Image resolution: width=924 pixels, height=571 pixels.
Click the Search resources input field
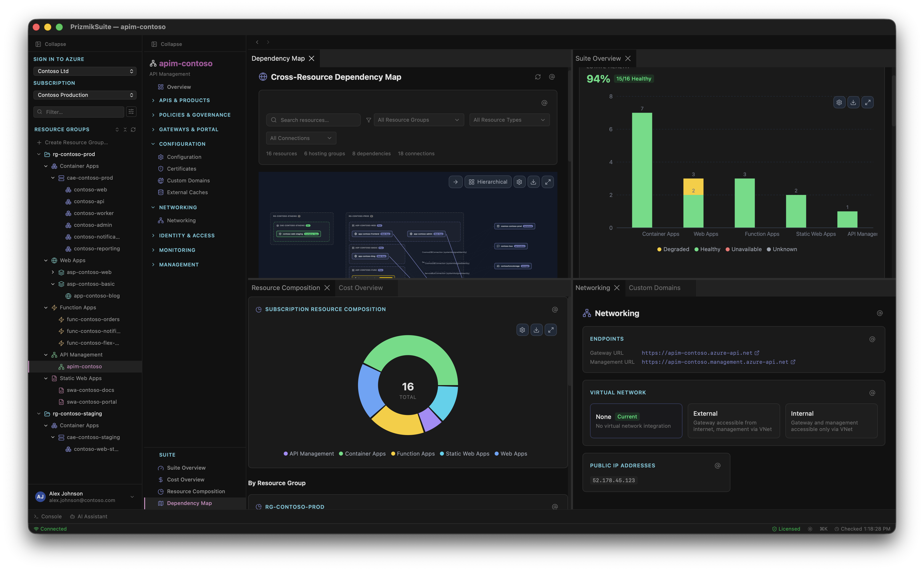[313, 120]
